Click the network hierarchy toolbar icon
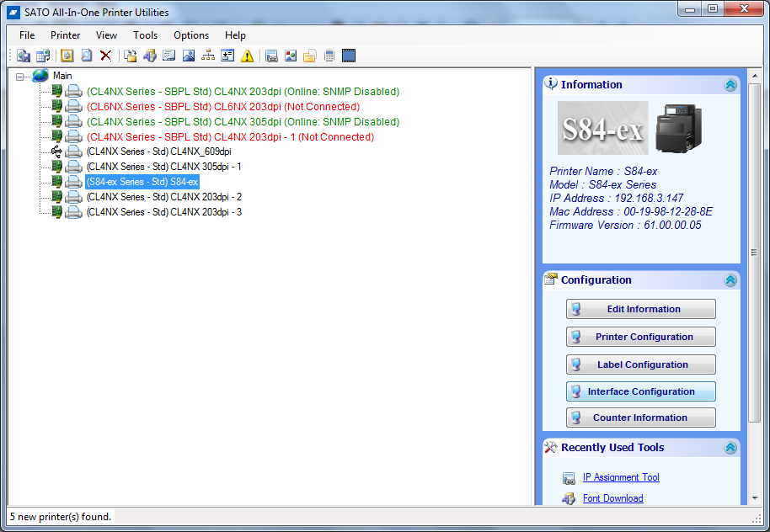Screen dimensions: 770x532 [x=208, y=56]
